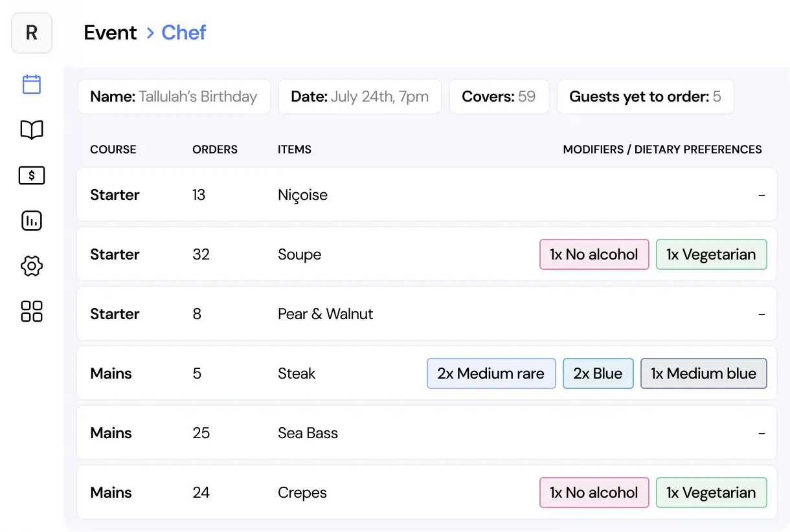Select the Name Tallulah's Birthday field
The image size is (790, 532).
point(174,97)
